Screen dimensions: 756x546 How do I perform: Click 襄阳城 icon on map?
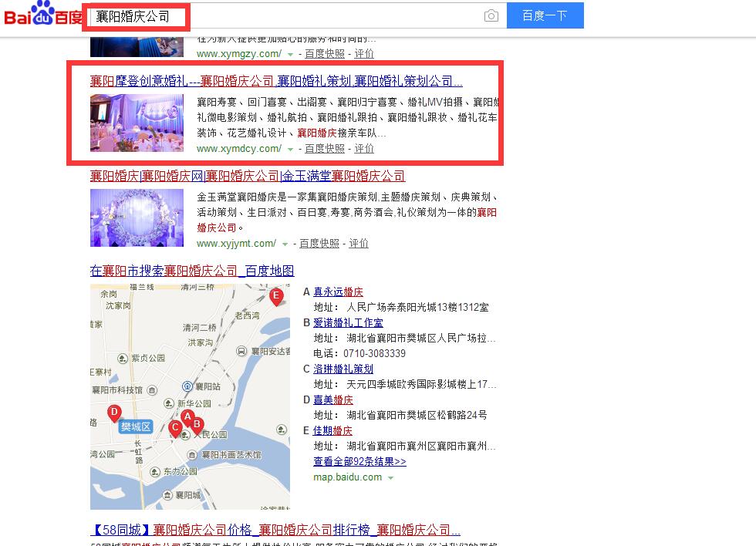pyautogui.click(x=167, y=495)
